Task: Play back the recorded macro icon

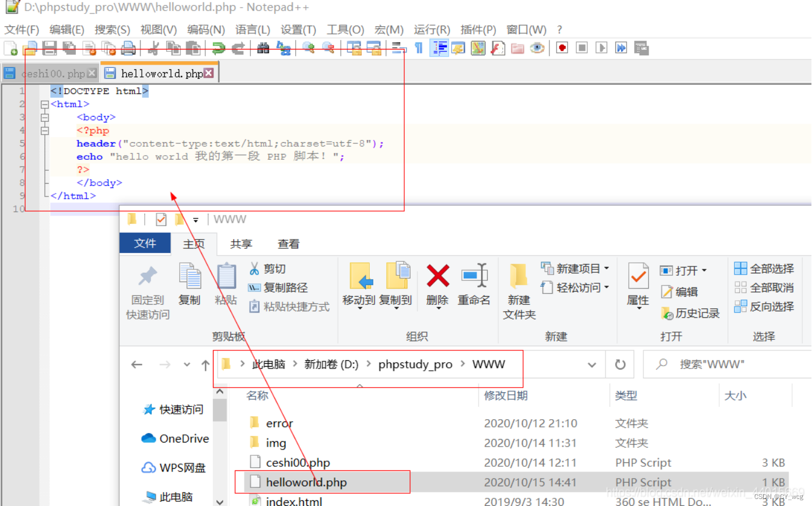Action: tap(602, 48)
